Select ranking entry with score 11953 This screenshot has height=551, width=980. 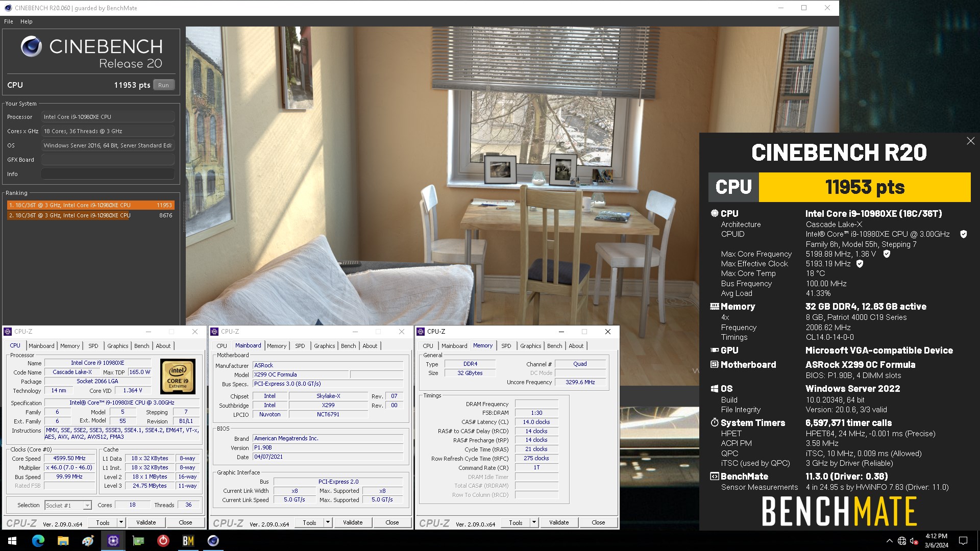(90, 205)
